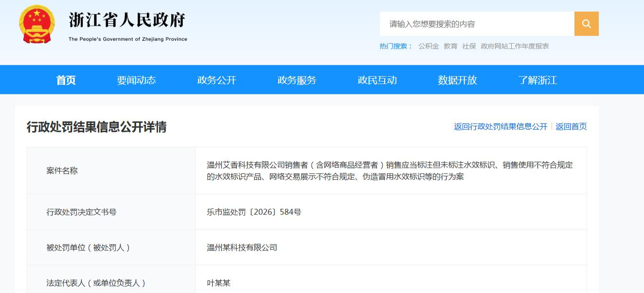Screen dimensions: 644x293
Task: Open the 数据开放 navigation tab
Action: (458, 80)
